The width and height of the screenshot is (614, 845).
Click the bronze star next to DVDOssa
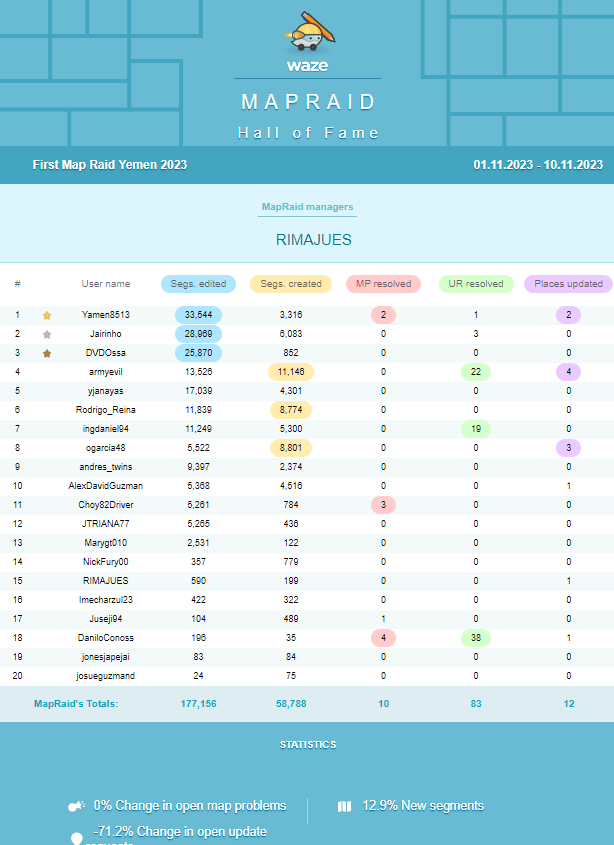coord(46,353)
